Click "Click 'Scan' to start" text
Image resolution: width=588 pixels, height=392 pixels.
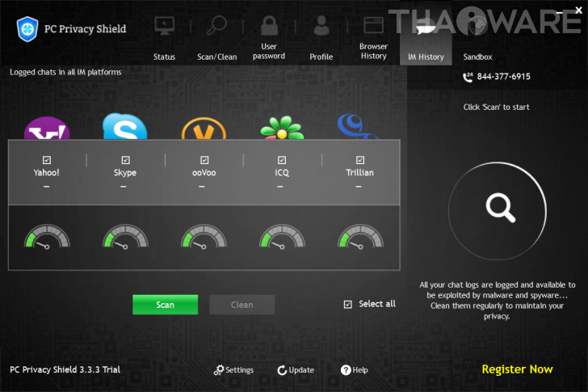pyautogui.click(x=496, y=107)
